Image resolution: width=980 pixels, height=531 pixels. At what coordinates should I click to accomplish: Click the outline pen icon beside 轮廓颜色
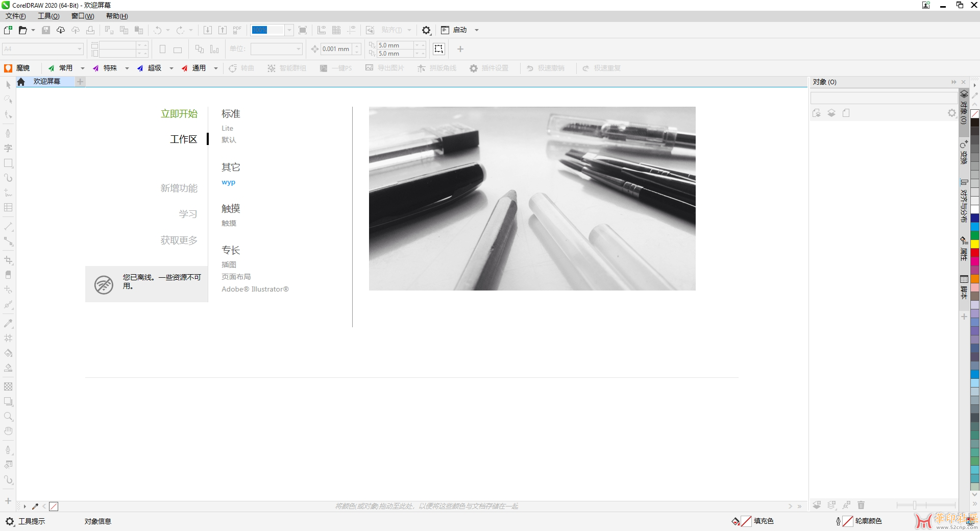838,521
